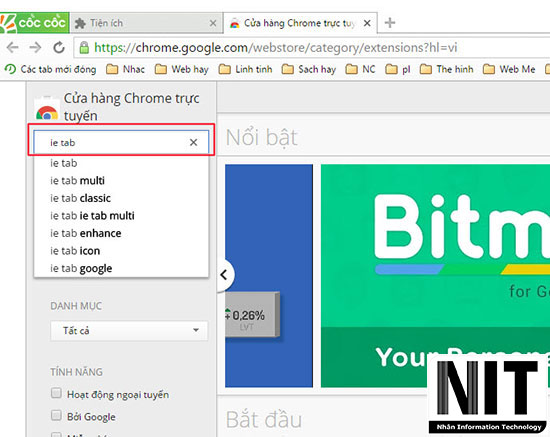Click the address bar URL
The image size is (550, 437).
tap(276, 48)
